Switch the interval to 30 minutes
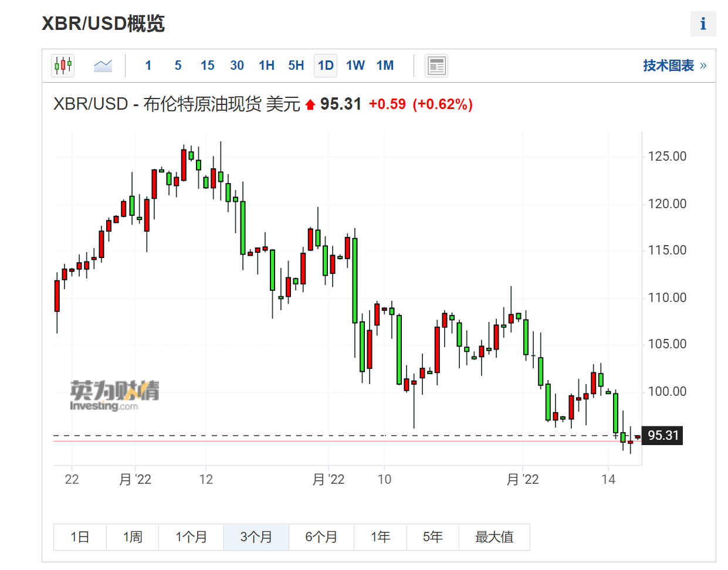Screen dimensions: 728x570 click(237, 66)
